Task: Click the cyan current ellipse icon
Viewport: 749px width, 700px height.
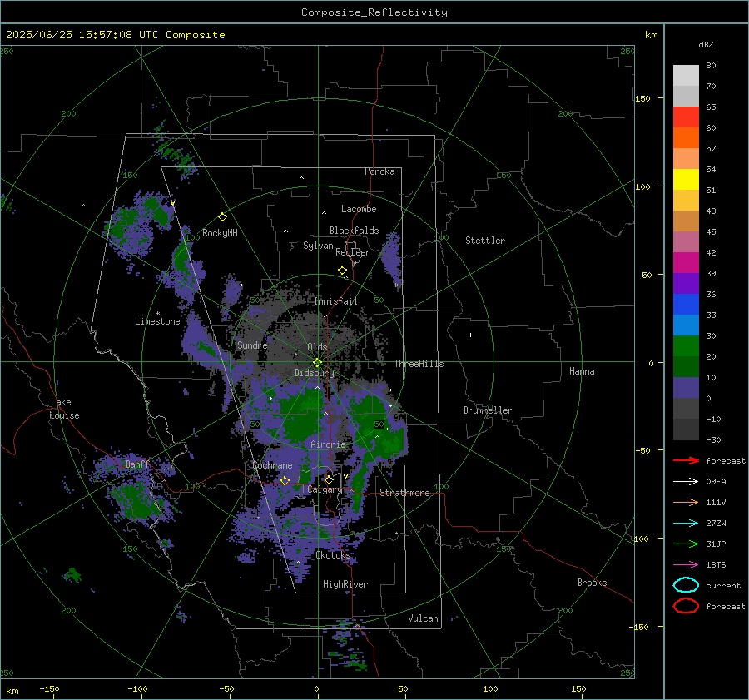Action: coord(686,585)
